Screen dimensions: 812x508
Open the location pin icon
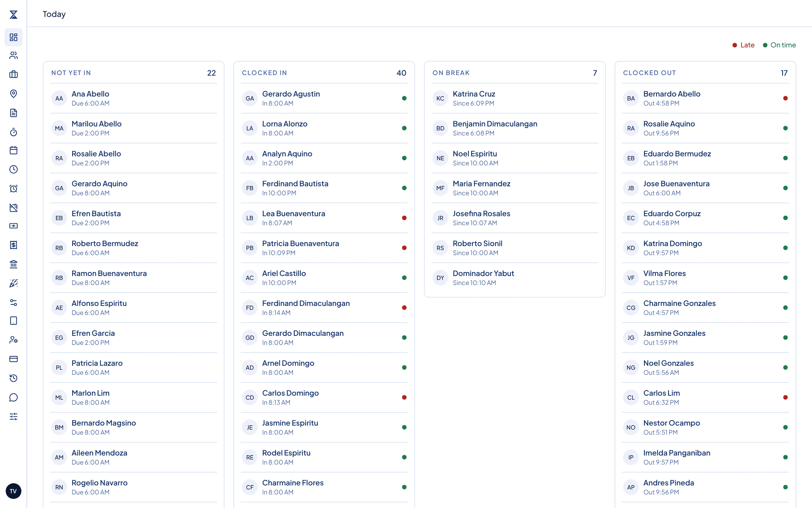[14, 94]
